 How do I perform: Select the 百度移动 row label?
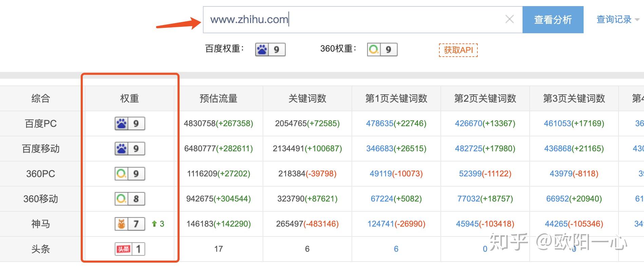point(41,149)
